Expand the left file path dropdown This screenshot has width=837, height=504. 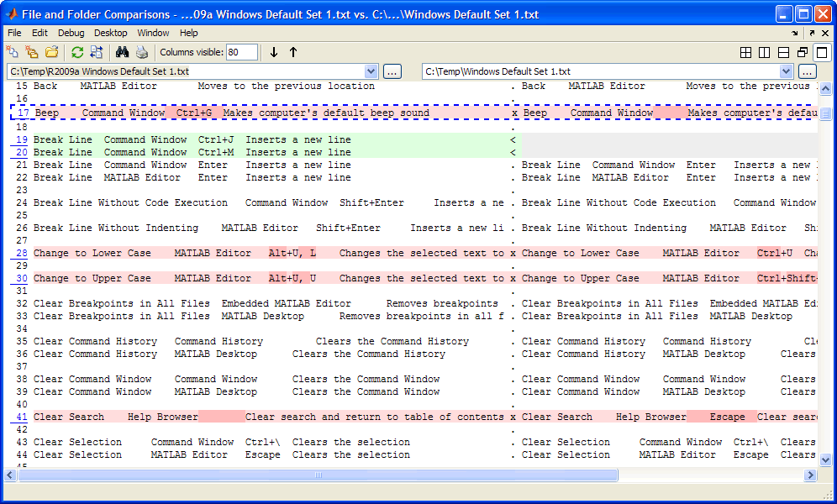[372, 71]
